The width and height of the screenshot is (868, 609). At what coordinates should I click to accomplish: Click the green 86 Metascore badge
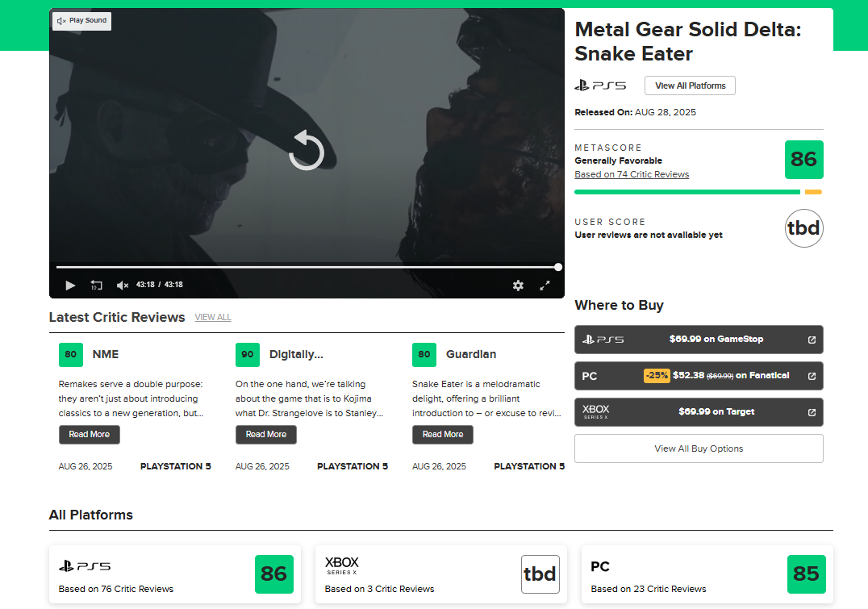(803, 160)
